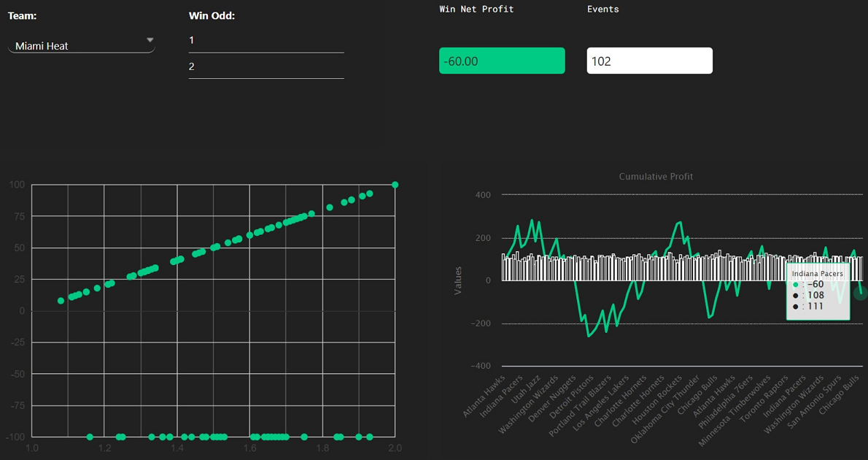Click the "Indiana Pacers" tooltip header
The width and height of the screenshot is (868, 460).
(x=817, y=274)
